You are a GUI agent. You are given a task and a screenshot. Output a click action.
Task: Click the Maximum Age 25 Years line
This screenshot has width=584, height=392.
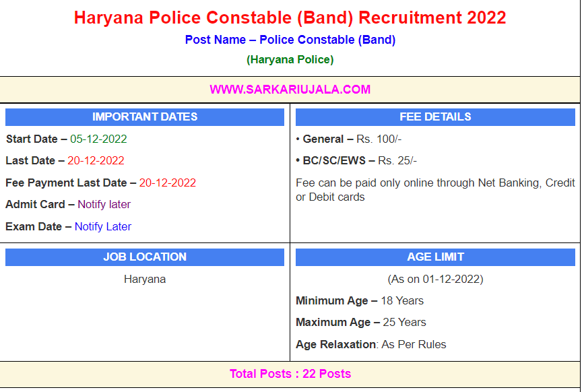[361, 322]
